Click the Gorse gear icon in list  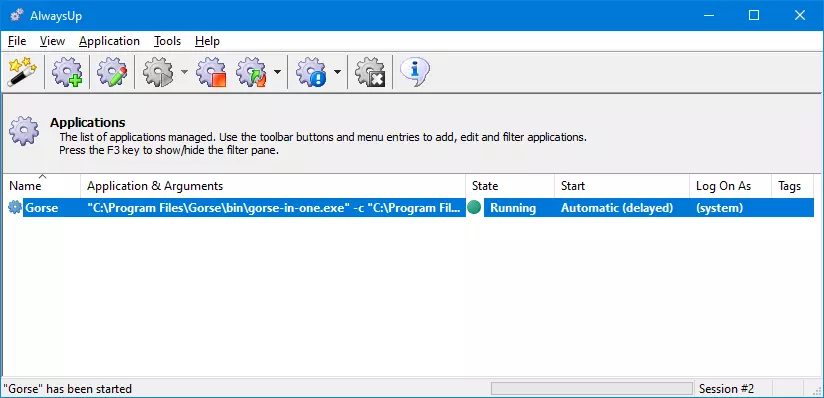click(x=15, y=208)
